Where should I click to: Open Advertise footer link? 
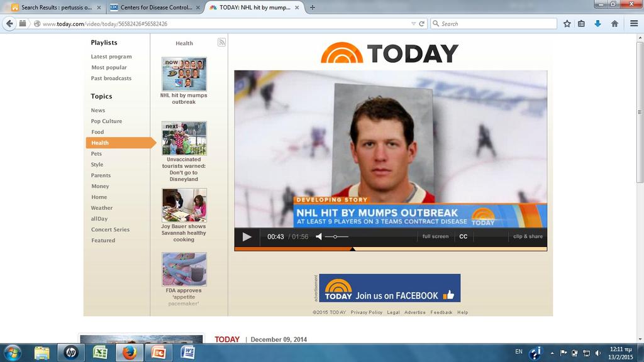[415, 312]
